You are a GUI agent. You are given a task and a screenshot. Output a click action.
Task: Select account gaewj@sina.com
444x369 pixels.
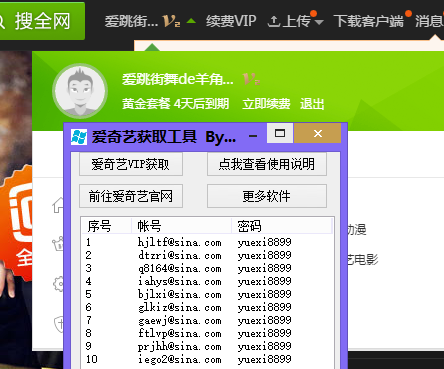point(180,320)
